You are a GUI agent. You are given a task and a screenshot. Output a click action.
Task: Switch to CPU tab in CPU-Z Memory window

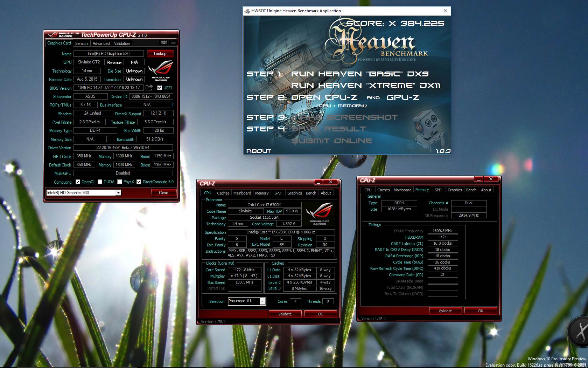tap(368, 190)
